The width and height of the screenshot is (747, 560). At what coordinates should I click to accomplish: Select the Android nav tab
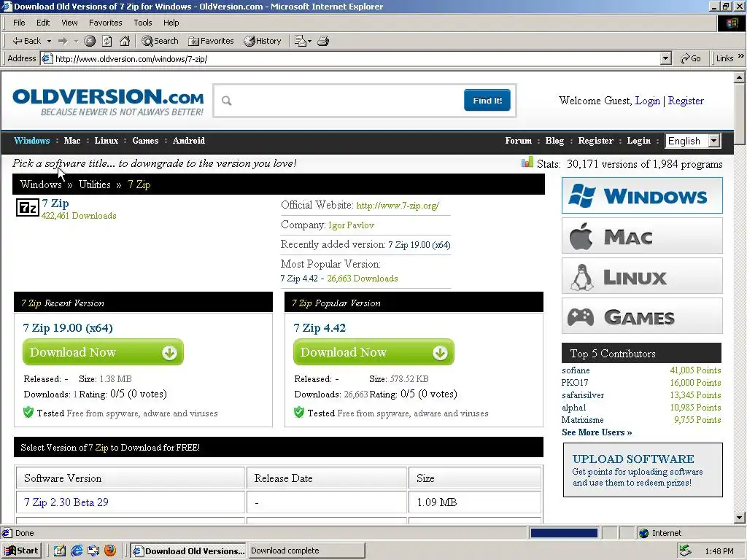[x=189, y=141]
